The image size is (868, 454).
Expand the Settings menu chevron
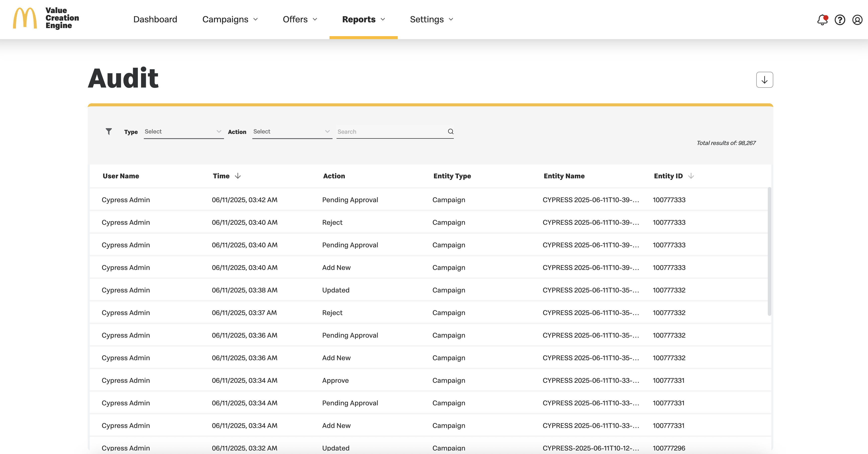(x=451, y=19)
